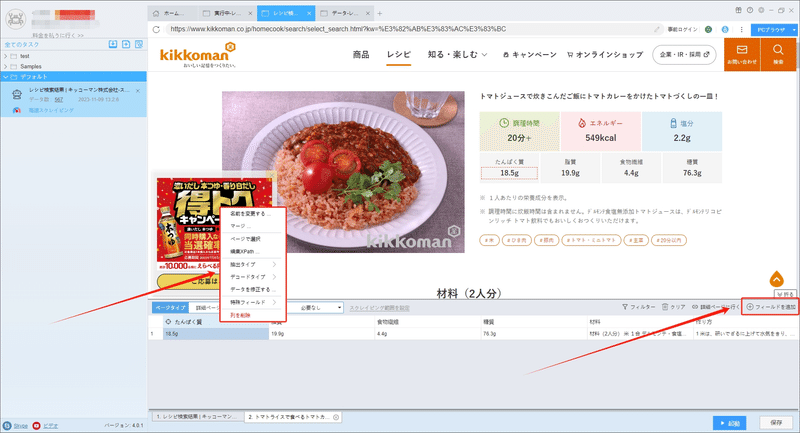Click the clear trash button

[x=673, y=307]
